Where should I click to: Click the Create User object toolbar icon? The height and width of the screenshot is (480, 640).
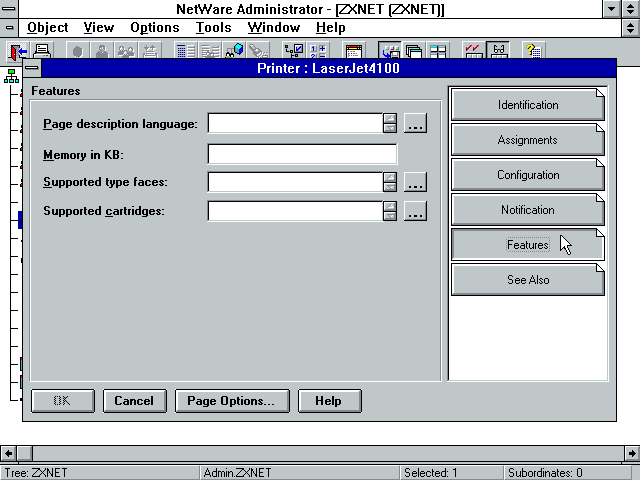[x=102, y=51]
